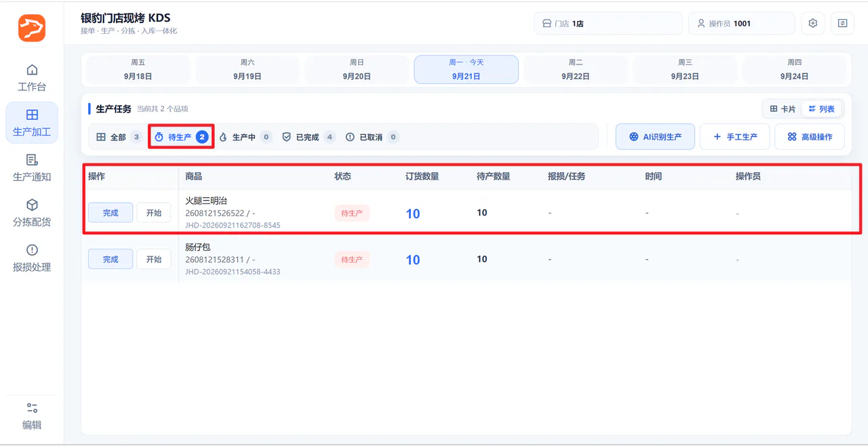Image resolution: width=868 pixels, height=446 pixels.
Task: Click the orange leopard app logo
Action: pyautogui.click(x=32, y=28)
